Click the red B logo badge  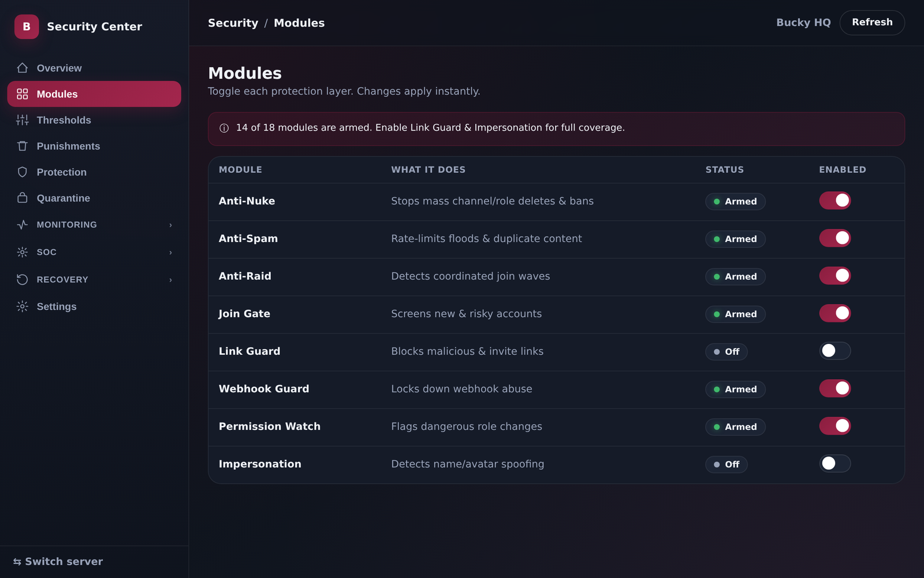pos(27,27)
